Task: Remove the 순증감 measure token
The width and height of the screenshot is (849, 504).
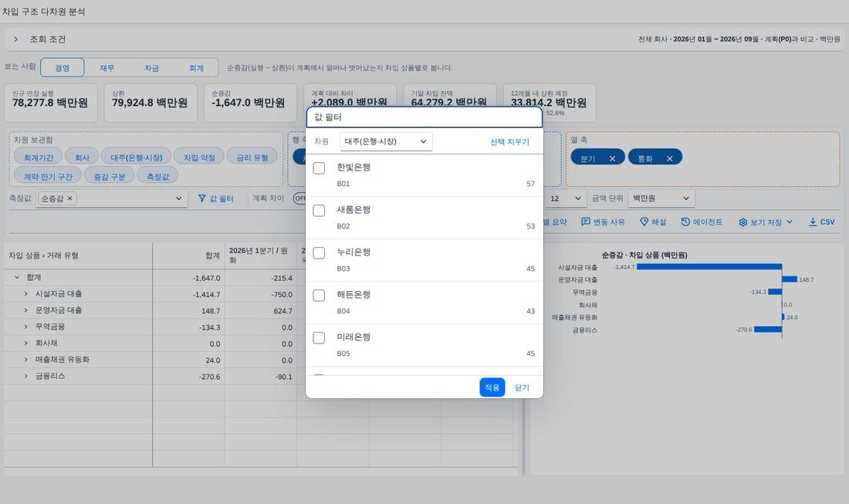Action: [x=69, y=198]
